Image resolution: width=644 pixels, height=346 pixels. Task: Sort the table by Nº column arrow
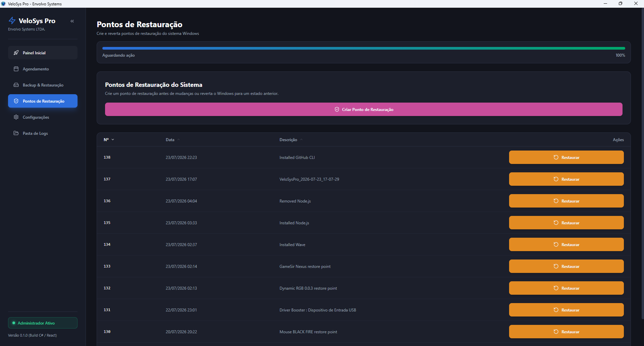click(x=113, y=139)
